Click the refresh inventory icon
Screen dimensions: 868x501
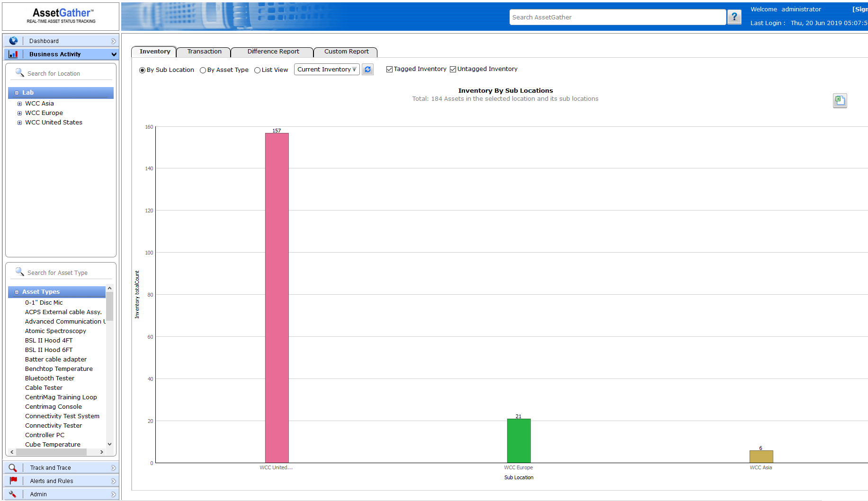[x=367, y=70]
